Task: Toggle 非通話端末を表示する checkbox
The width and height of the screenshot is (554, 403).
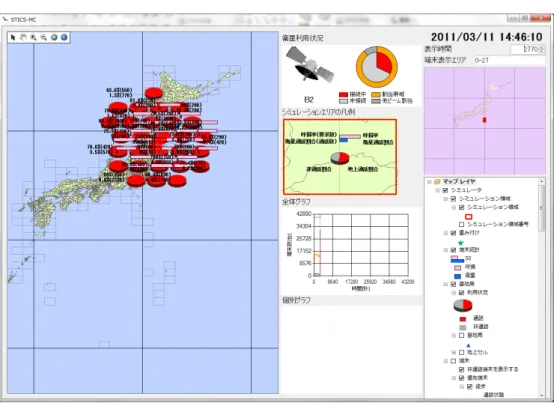Action: click(461, 369)
